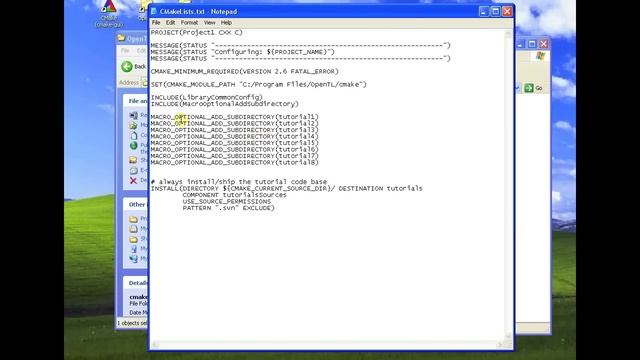Click green Go arrow in Explorer address bar

(529, 88)
